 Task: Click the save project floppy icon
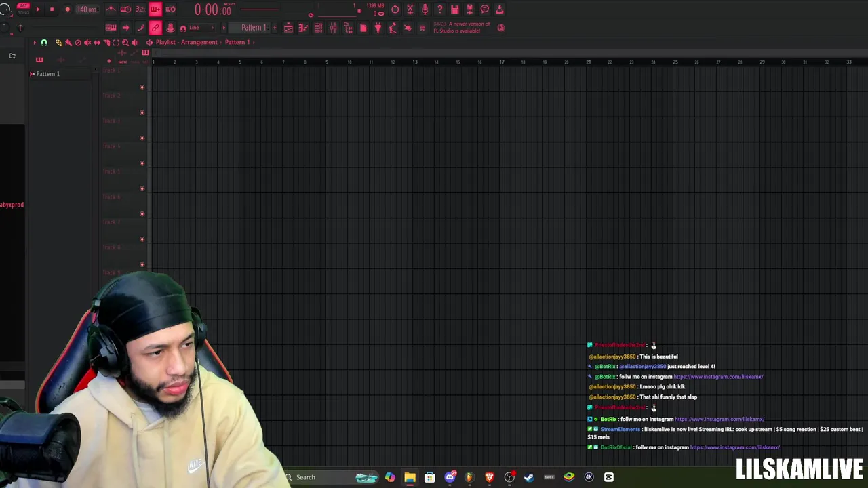[454, 9]
